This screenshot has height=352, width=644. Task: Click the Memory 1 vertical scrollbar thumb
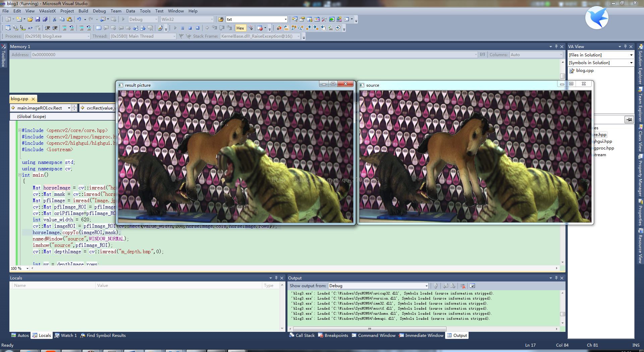click(x=562, y=76)
